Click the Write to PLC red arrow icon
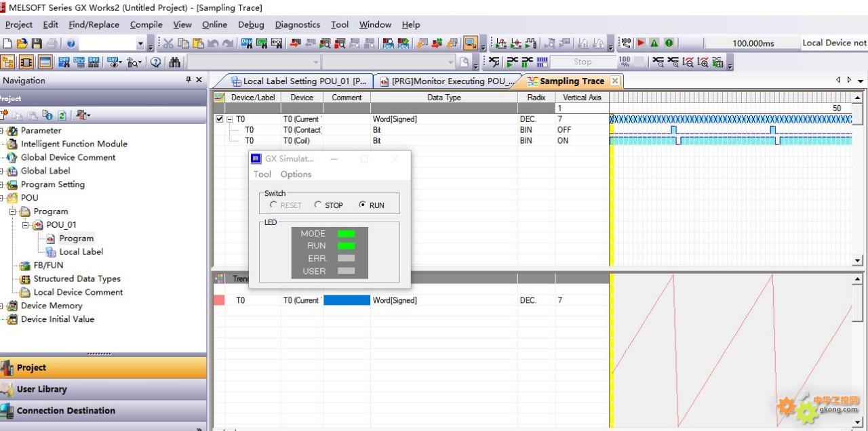The width and height of the screenshot is (868, 431). click(295, 43)
